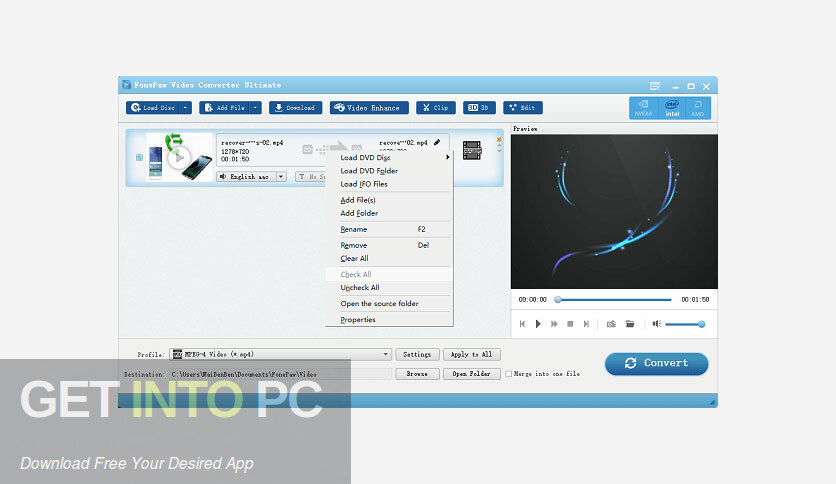Viewport: 836px width, 484px height.
Task: Click the Destination path input field
Action: [x=280, y=374]
